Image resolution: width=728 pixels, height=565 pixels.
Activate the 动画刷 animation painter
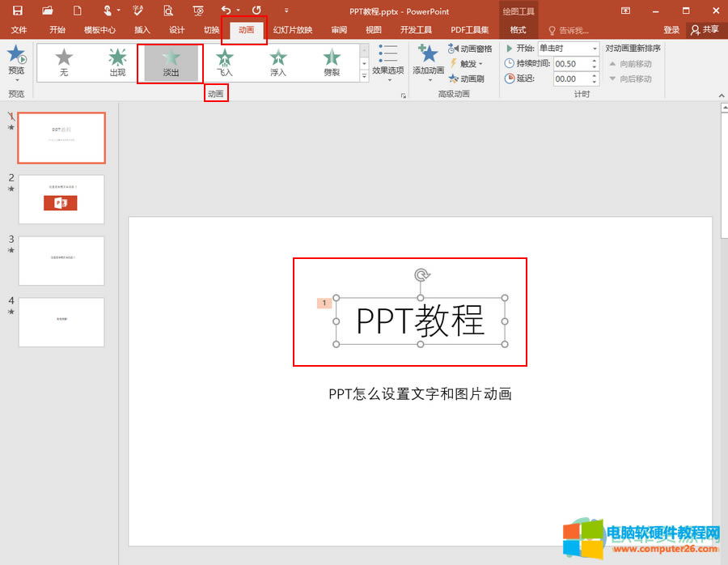tap(471, 78)
